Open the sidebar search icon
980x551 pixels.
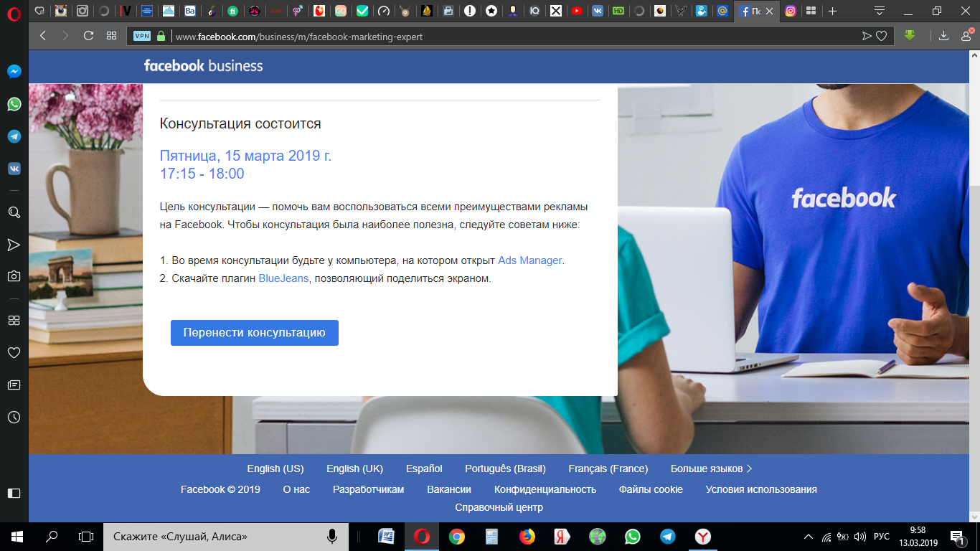pyautogui.click(x=14, y=212)
